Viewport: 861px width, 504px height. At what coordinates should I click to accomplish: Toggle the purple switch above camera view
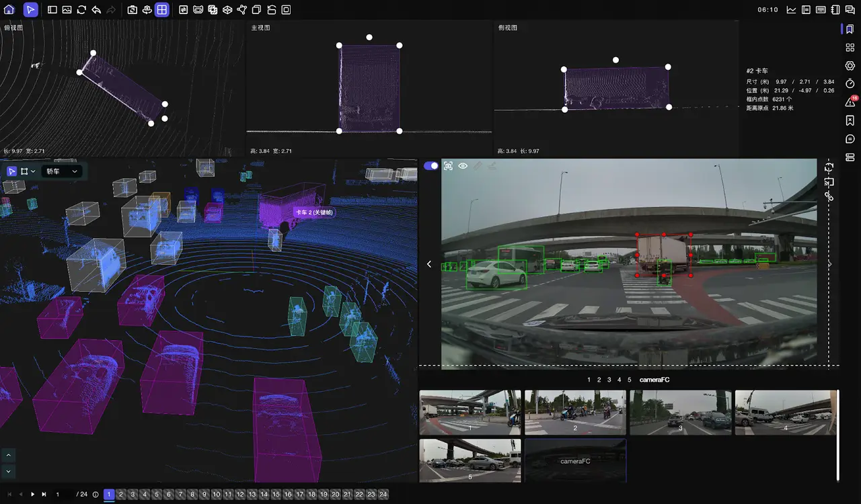pyautogui.click(x=430, y=165)
